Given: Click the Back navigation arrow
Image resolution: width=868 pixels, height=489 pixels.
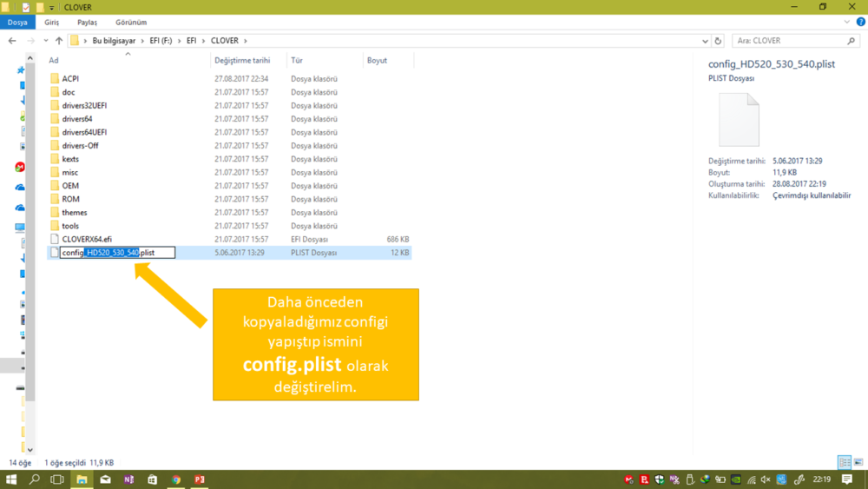Looking at the screenshot, I should [12, 41].
